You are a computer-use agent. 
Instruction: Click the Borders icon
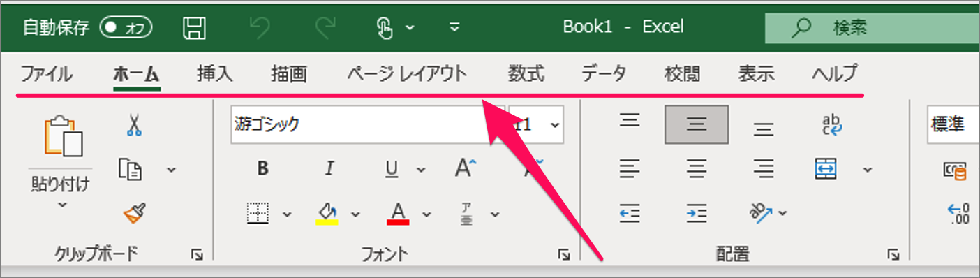[x=258, y=214]
